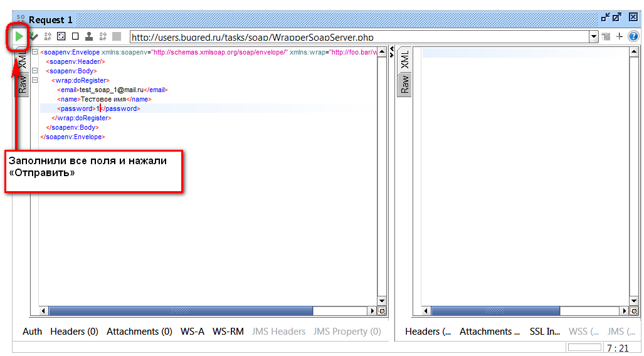Select the response Raw view tab

[404, 85]
